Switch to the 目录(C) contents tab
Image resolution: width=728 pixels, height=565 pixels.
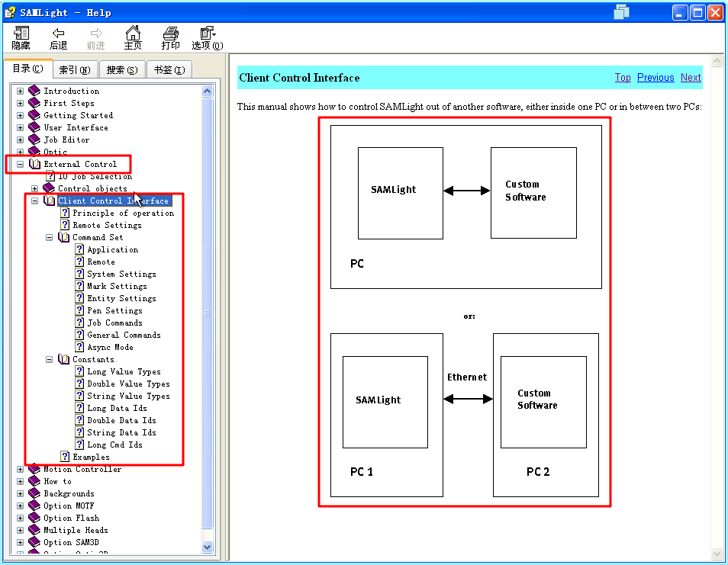coord(28,69)
